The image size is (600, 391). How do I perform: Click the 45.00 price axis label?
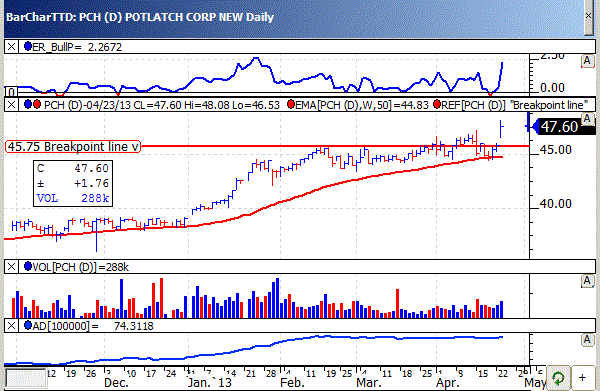point(556,150)
